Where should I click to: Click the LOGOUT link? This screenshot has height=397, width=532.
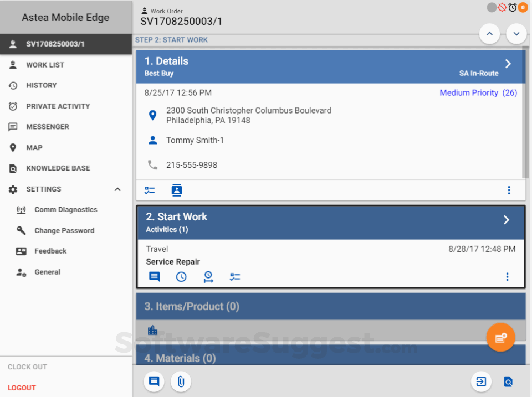21,388
